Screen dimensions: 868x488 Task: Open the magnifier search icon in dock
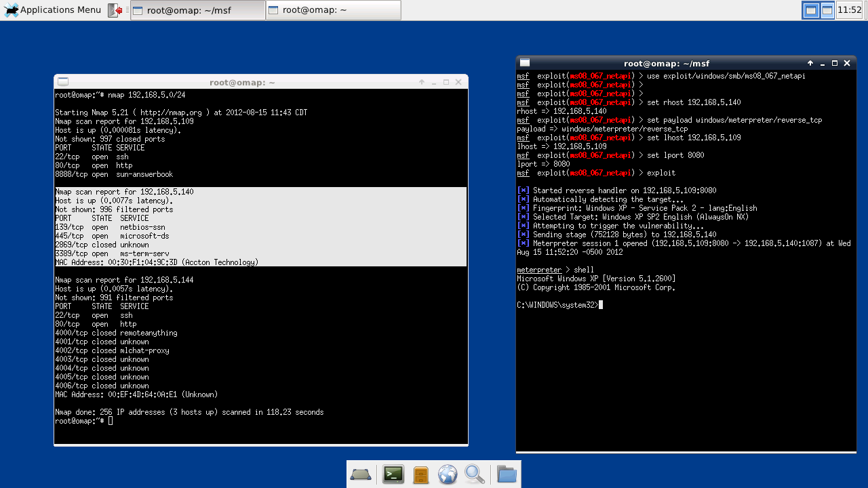pos(475,474)
